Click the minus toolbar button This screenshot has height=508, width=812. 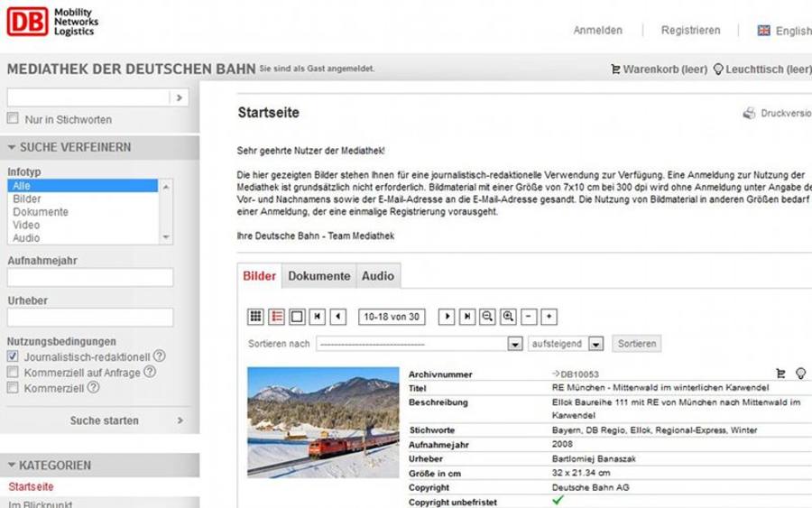[529, 317]
